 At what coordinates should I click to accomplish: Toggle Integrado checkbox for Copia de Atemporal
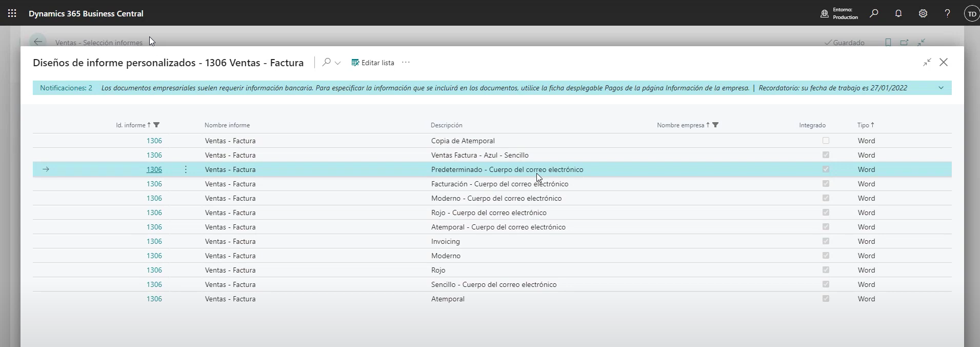point(826,141)
